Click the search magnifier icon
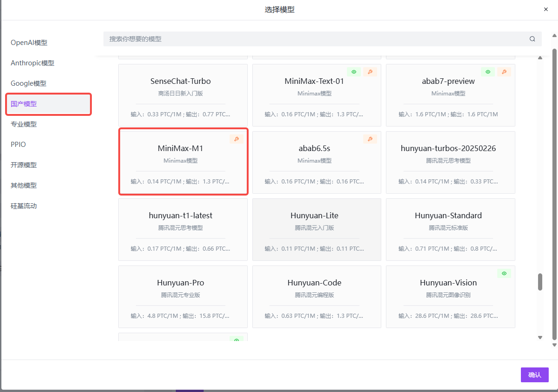The image size is (558, 392). [x=532, y=39]
